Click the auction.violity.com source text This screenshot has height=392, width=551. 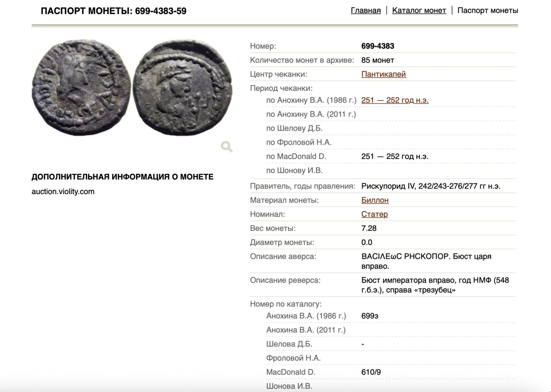coord(63,192)
